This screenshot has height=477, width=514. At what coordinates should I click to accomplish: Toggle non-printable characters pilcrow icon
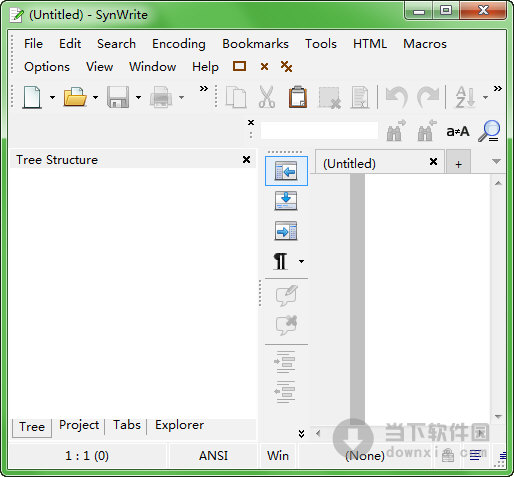tap(281, 261)
